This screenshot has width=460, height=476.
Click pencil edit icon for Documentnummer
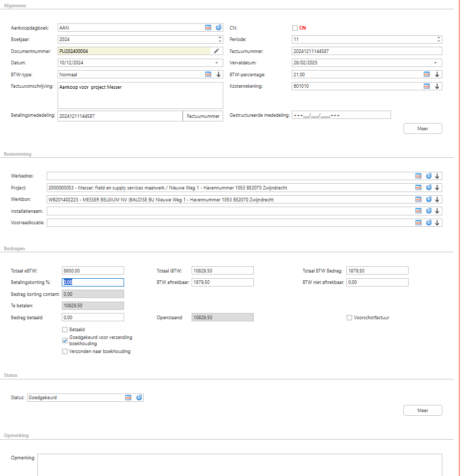pos(217,51)
